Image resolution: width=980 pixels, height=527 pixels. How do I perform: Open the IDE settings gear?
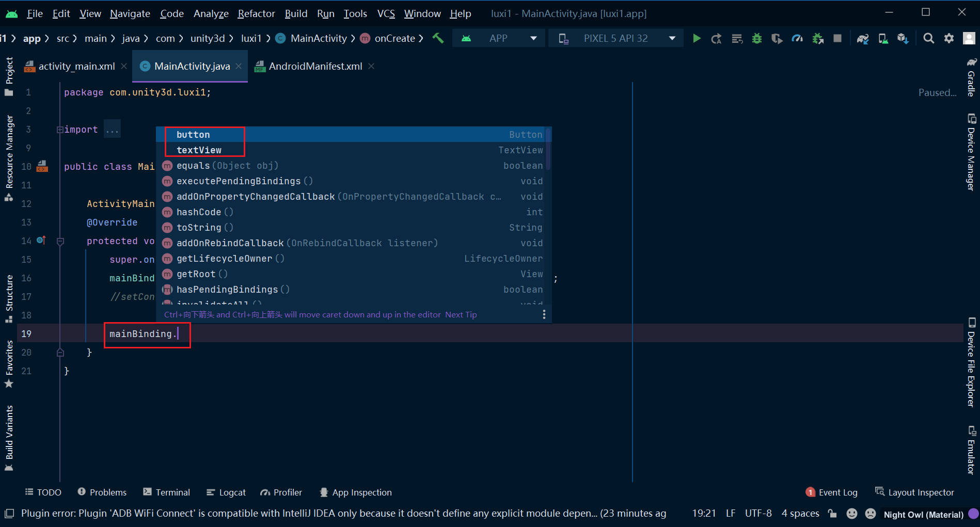point(949,38)
